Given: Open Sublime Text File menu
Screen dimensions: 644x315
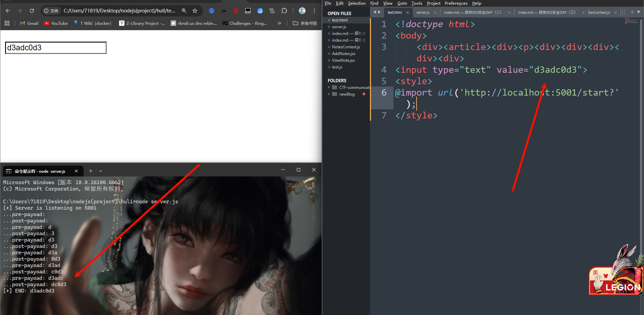Looking at the screenshot, I should (x=328, y=3).
